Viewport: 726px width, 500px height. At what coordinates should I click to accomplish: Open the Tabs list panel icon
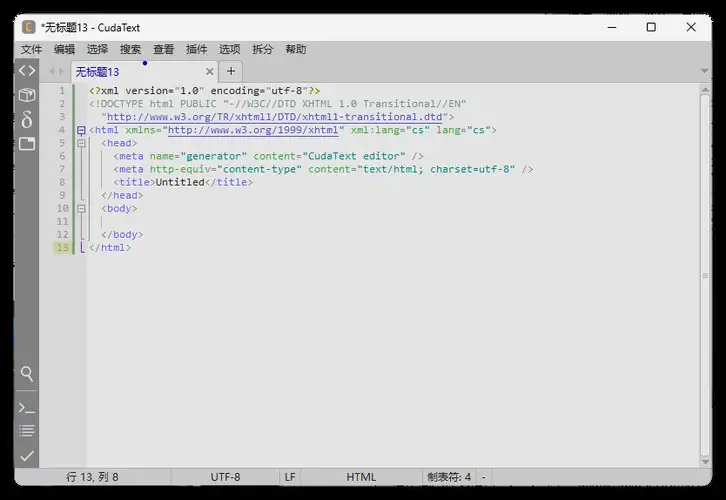point(27,144)
